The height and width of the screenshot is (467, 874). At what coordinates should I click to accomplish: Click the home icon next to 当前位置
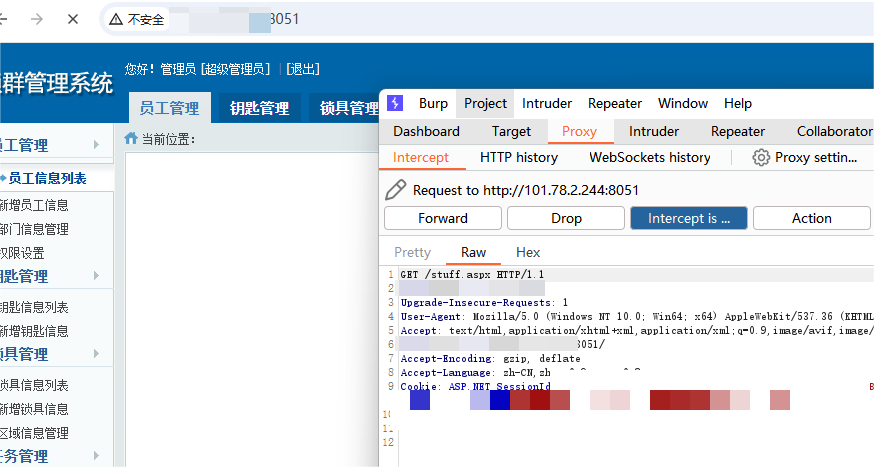(x=131, y=138)
